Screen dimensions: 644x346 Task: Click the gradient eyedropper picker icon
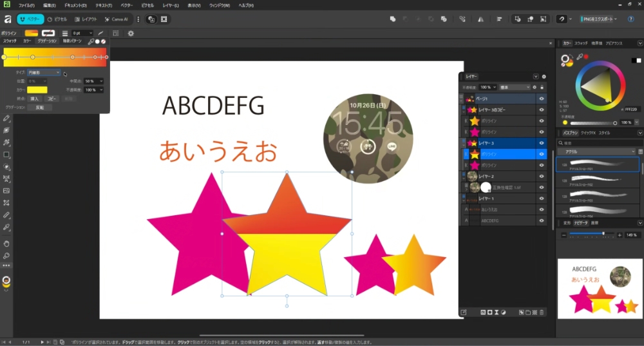91,41
